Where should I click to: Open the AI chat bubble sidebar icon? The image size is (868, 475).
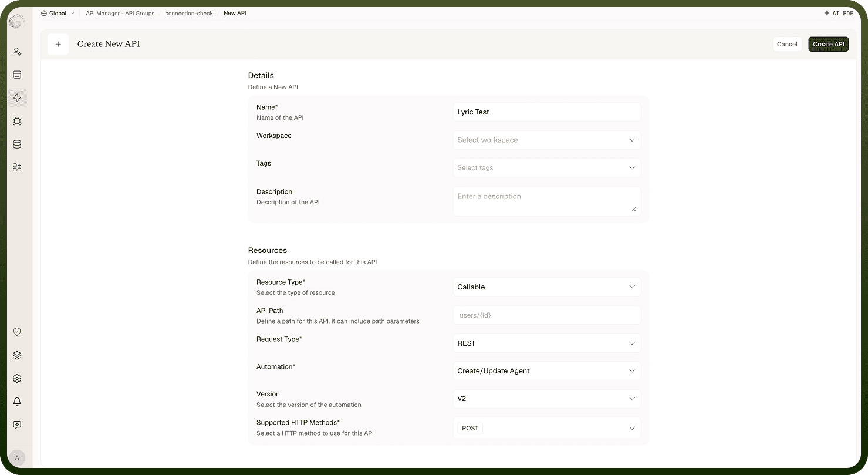[x=17, y=425]
